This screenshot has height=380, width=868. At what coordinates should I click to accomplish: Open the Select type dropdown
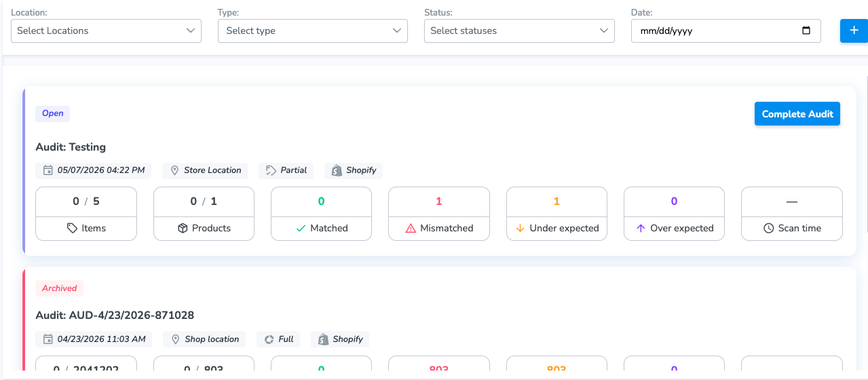(312, 31)
